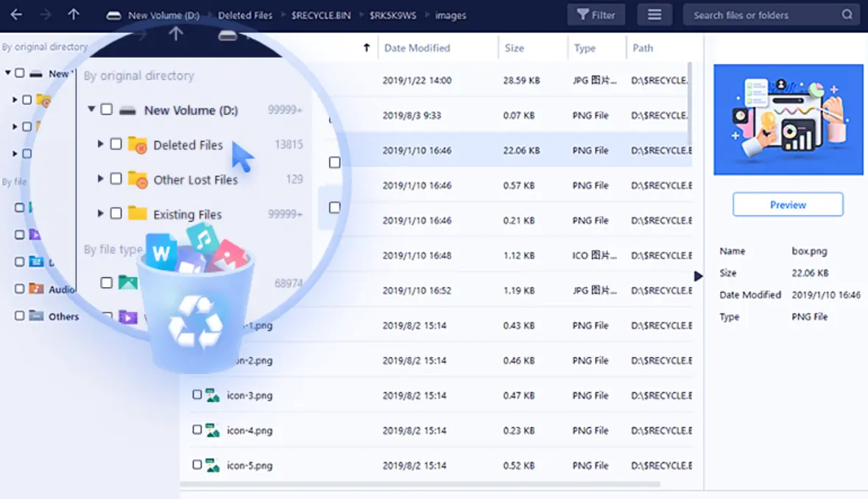Image resolution: width=868 pixels, height=499 pixels.
Task: Click the back arrow navigation icon
Action: [x=15, y=14]
